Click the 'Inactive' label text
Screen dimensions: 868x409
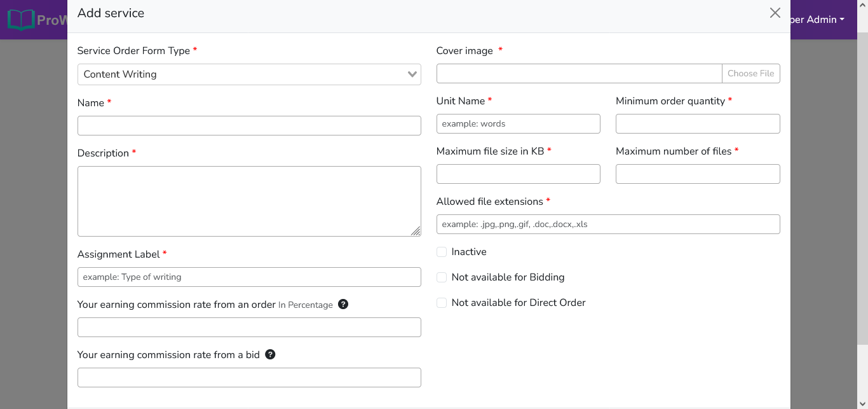click(x=469, y=252)
